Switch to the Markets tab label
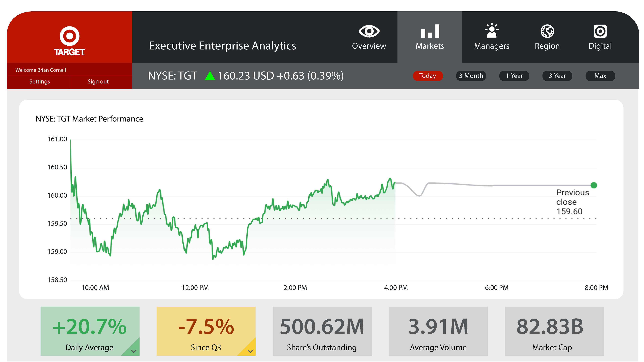This screenshot has width=644, height=362. click(x=430, y=46)
